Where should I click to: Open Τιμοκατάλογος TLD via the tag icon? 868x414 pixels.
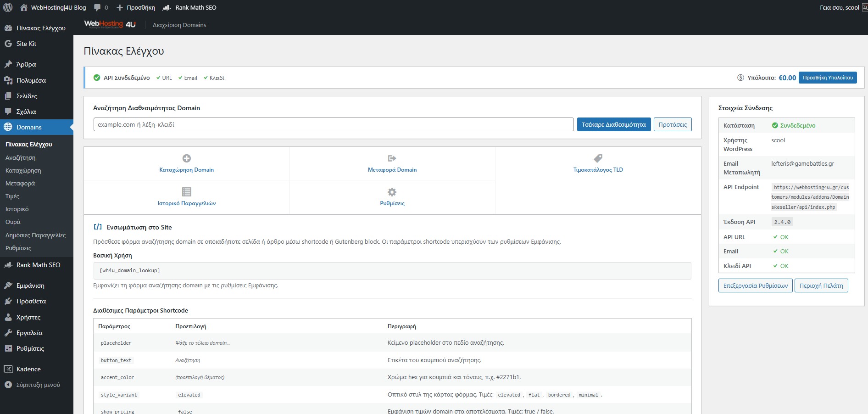coord(598,158)
